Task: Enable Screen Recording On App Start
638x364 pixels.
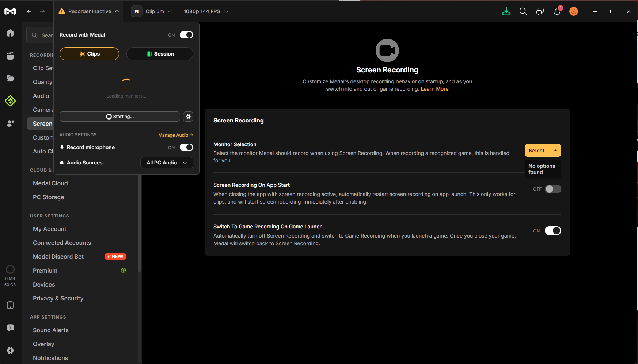Action: coord(553,189)
